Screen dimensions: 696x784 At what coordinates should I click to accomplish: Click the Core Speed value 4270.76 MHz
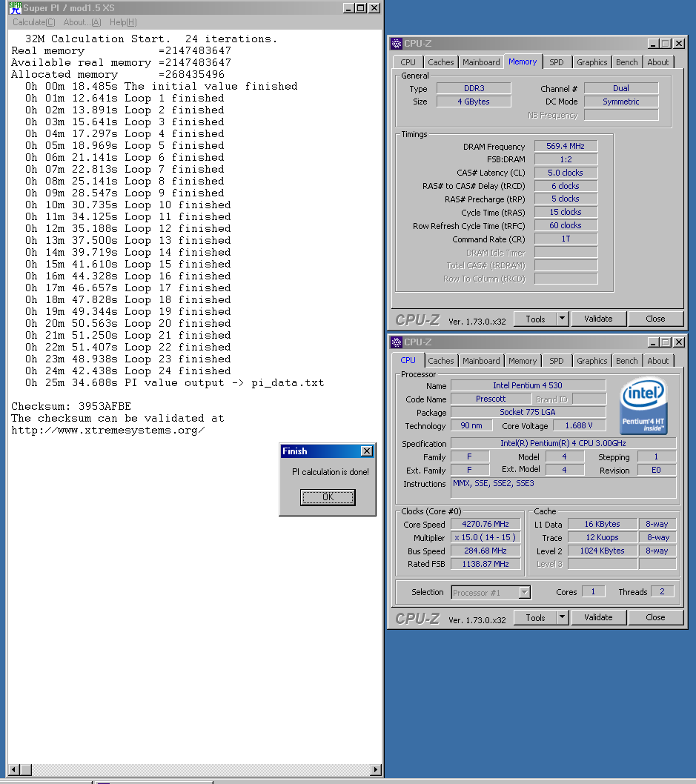click(485, 524)
